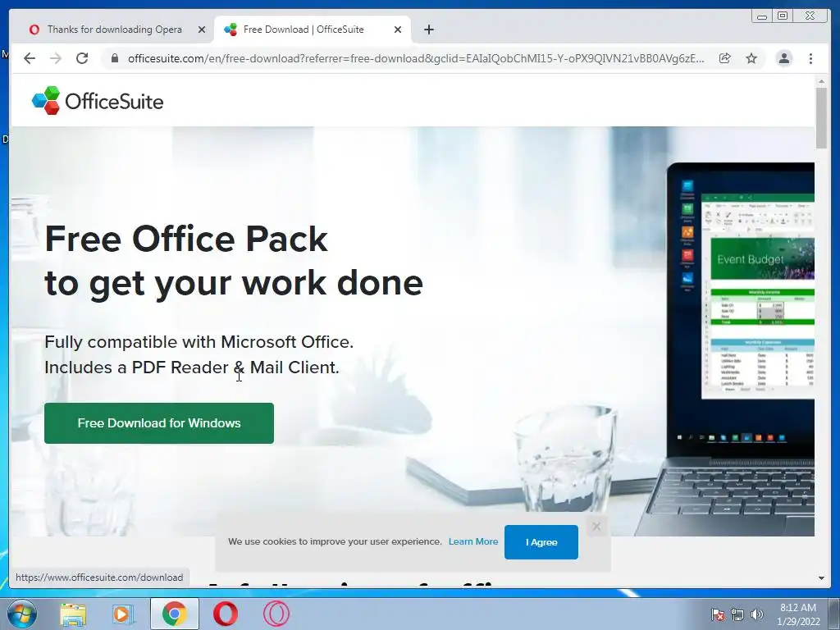Screen dimensions: 840x630
Task: Dismiss the cookie banner with X
Action: coord(596,527)
